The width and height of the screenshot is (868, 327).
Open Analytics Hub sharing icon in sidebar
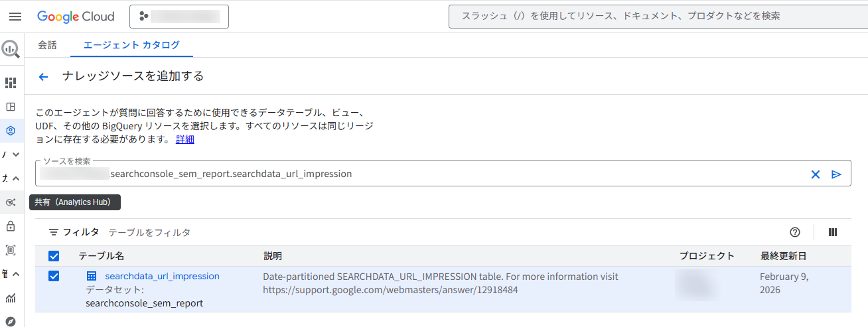(11, 202)
